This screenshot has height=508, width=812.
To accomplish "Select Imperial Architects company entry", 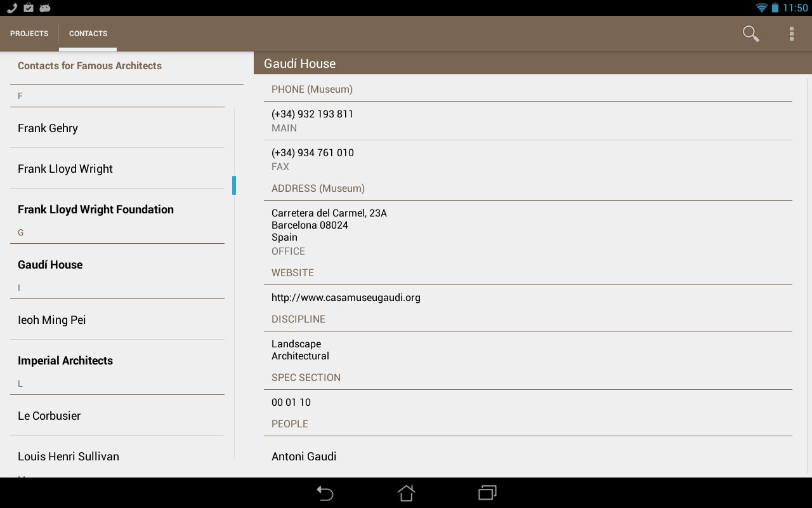I will click(117, 361).
